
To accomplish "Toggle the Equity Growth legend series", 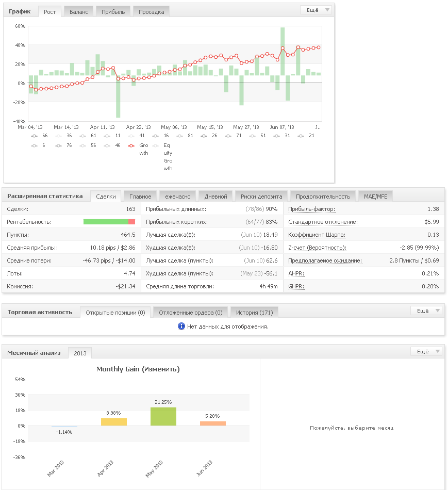I will (x=162, y=157).
